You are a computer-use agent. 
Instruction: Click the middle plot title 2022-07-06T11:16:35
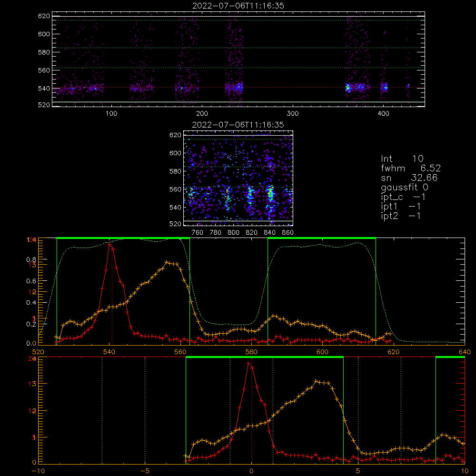coord(238,125)
